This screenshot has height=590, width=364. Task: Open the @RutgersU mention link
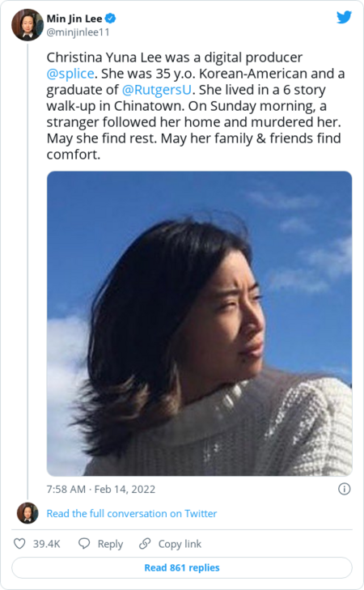click(156, 90)
